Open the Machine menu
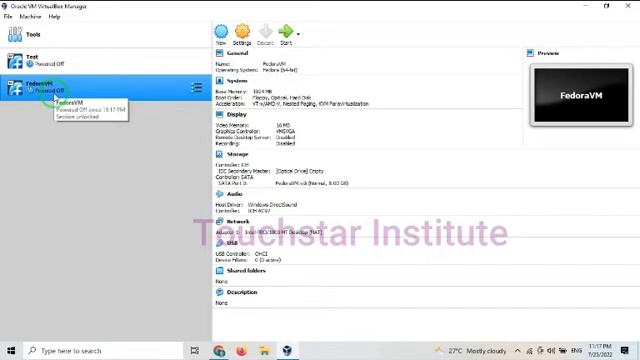Image resolution: width=640 pixels, height=360 pixels. click(30, 17)
